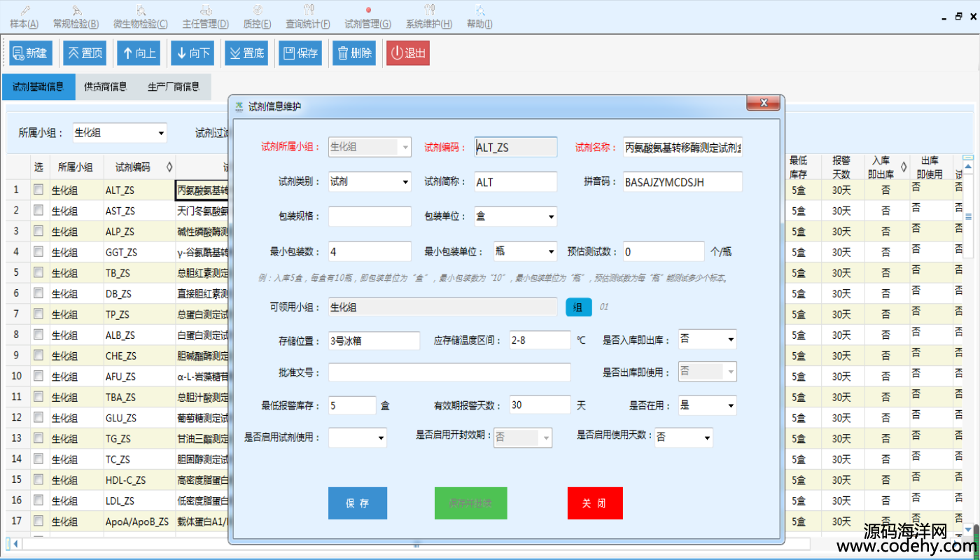Click the blue 组 group selector button

(579, 307)
